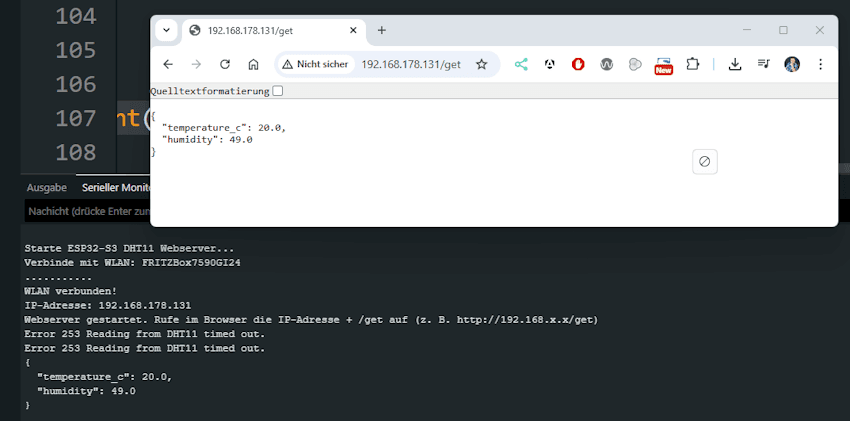
Task: Click the media controls icon
Action: click(763, 64)
